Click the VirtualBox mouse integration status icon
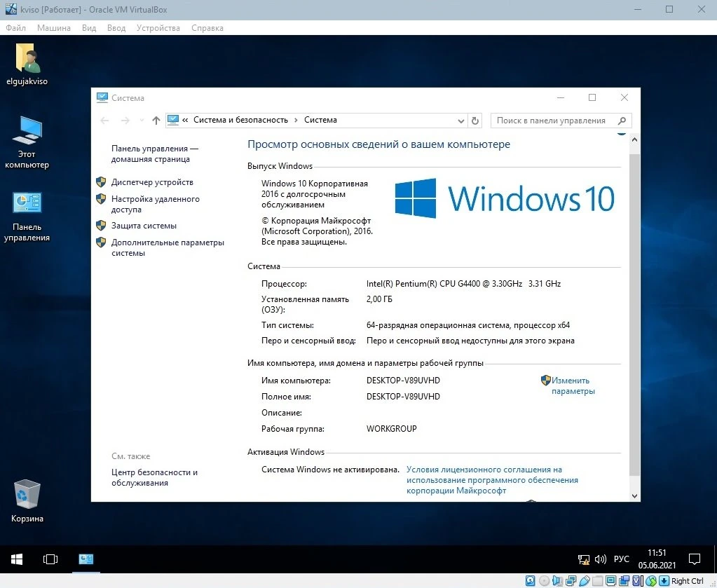 click(x=651, y=581)
